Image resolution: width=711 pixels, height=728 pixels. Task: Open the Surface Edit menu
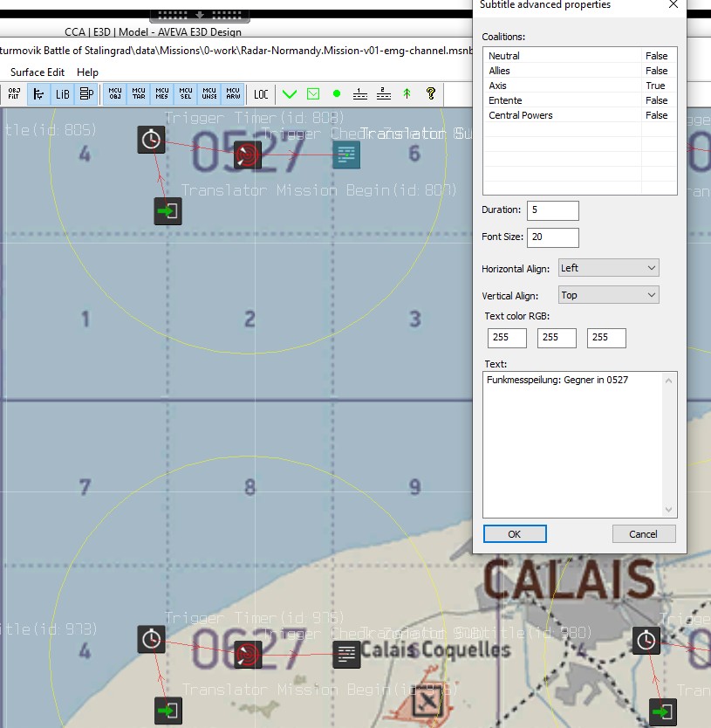coord(38,72)
